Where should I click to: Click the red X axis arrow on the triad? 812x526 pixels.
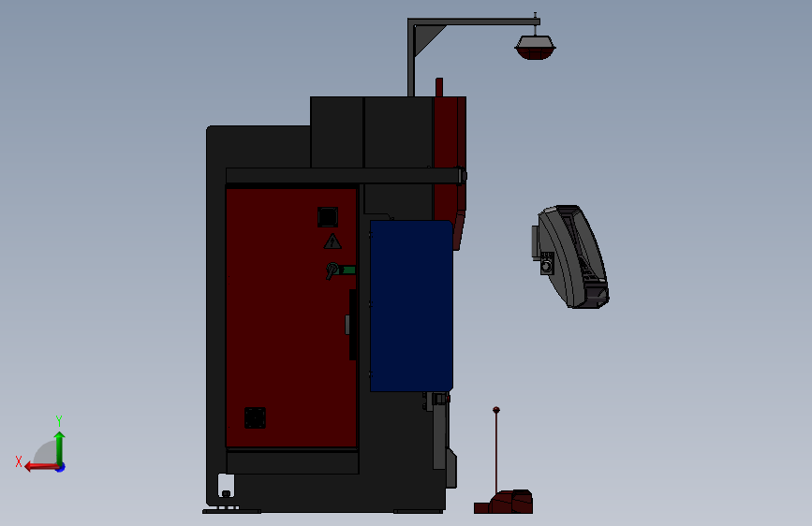coord(40,467)
